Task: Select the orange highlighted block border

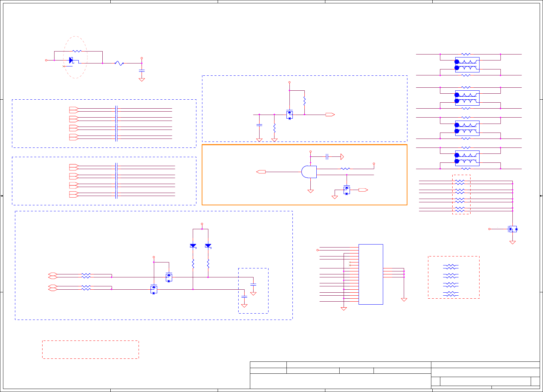Action: click(x=304, y=175)
